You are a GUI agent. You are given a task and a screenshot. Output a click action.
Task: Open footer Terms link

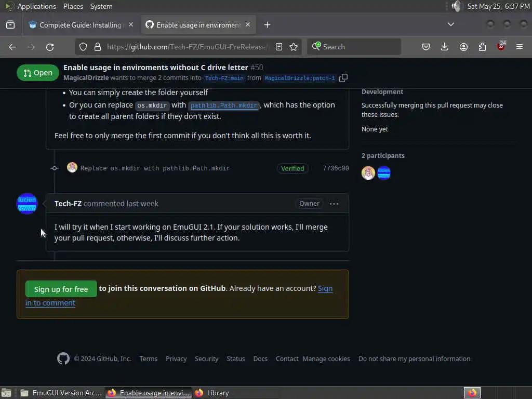(149, 358)
